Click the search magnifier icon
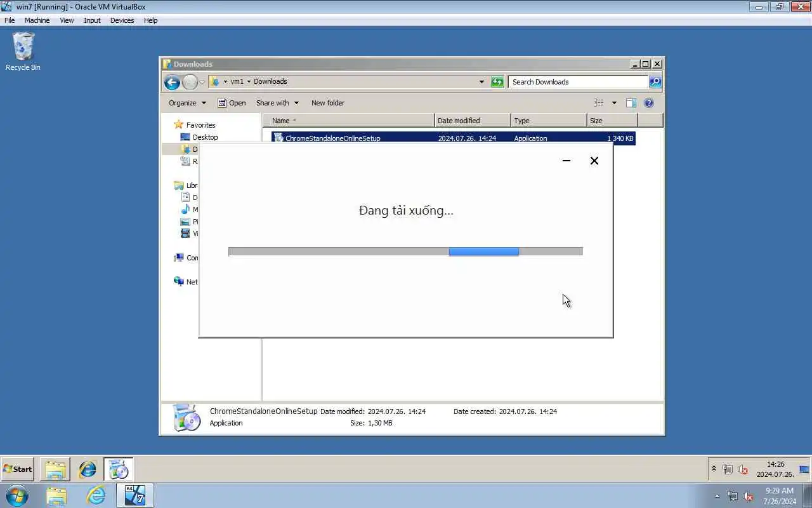812x508 pixels. (x=655, y=82)
